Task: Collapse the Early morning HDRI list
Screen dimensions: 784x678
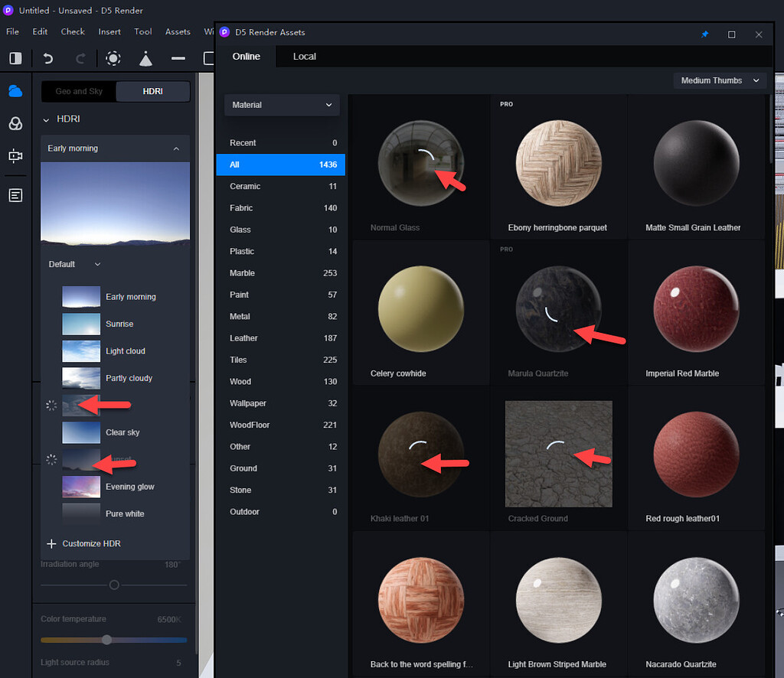Action: pos(176,149)
